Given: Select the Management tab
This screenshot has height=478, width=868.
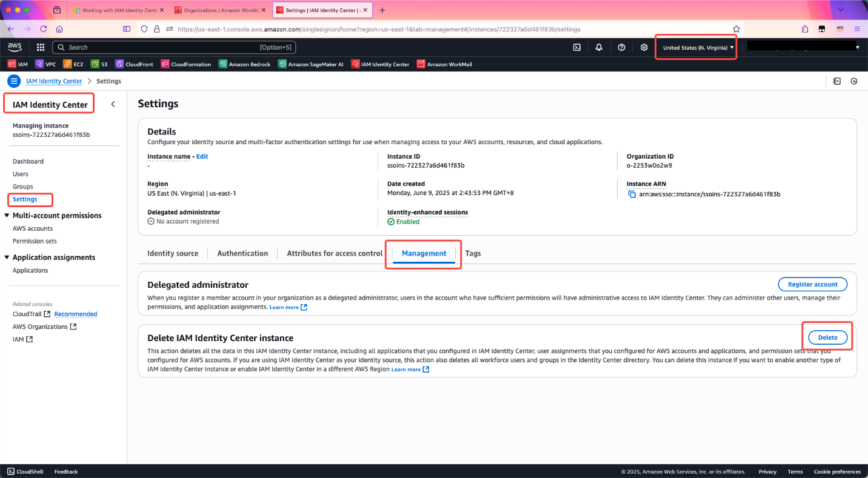Looking at the screenshot, I should point(424,253).
